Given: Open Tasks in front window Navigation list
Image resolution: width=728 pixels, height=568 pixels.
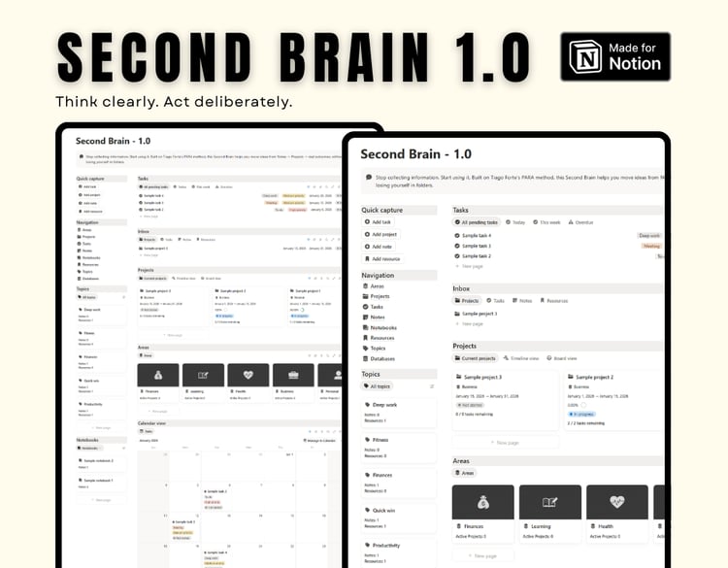Looking at the screenshot, I should [373, 307].
